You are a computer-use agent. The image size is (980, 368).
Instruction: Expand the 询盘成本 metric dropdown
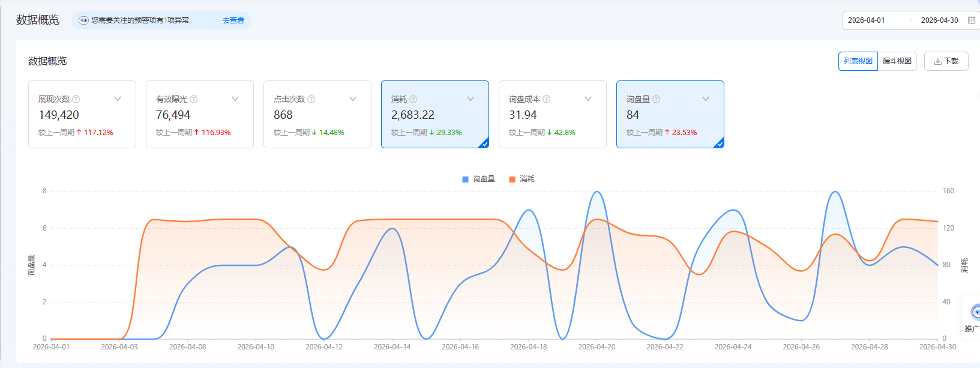point(588,99)
